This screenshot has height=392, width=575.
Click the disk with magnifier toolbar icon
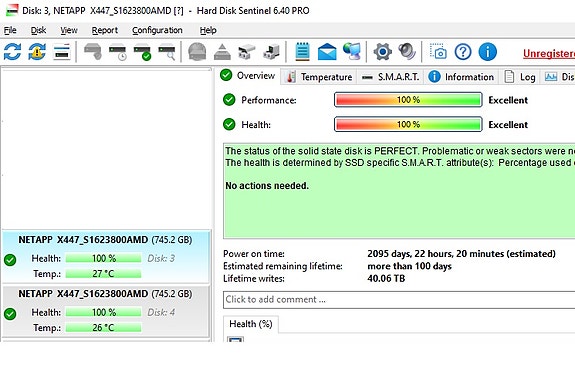click(x=167, y=52)
